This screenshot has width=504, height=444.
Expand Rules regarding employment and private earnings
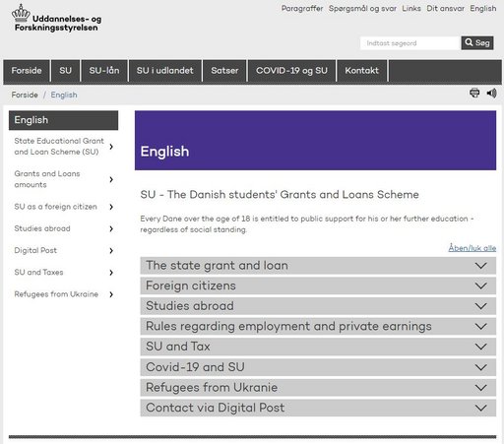coord(318,327)
